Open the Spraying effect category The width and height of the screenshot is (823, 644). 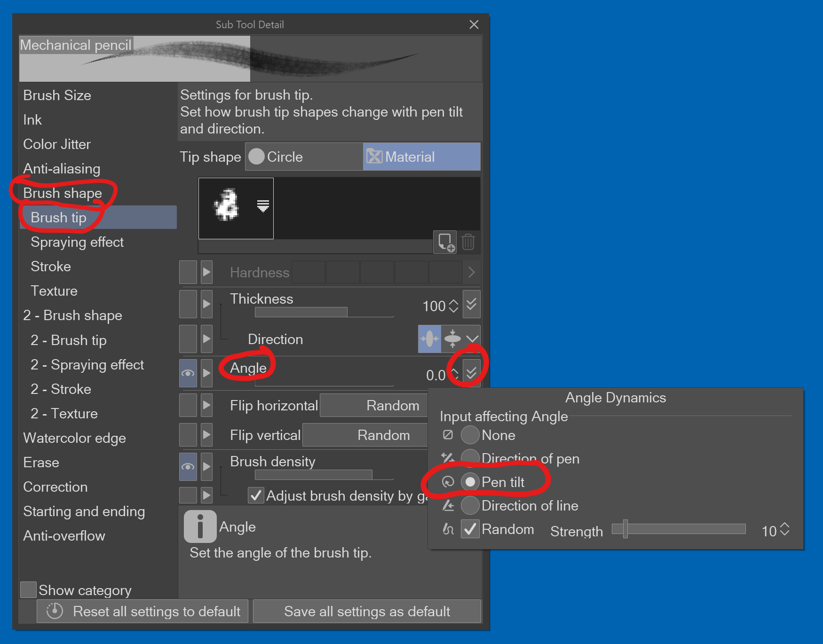[77, 242]
